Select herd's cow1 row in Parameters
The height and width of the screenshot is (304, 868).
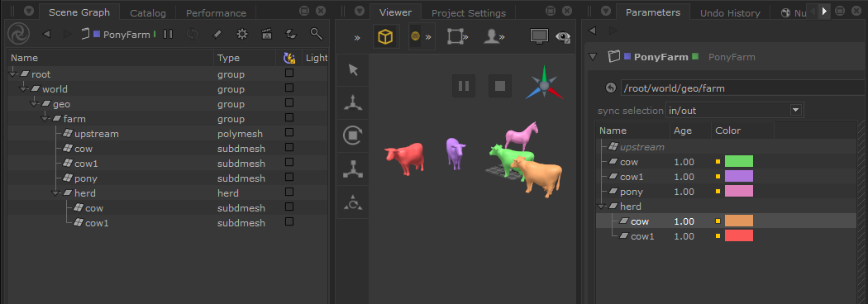727,236
